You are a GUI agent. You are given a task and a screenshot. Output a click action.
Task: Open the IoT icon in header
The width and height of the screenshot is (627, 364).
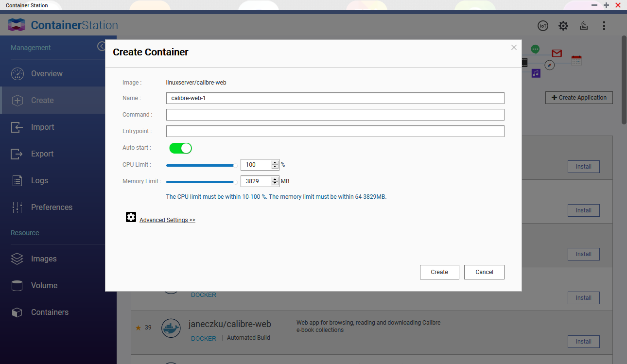[542, 26]
